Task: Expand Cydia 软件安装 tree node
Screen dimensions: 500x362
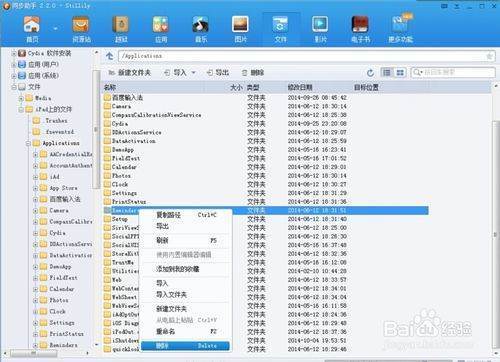Action: (x=14, y=53)
